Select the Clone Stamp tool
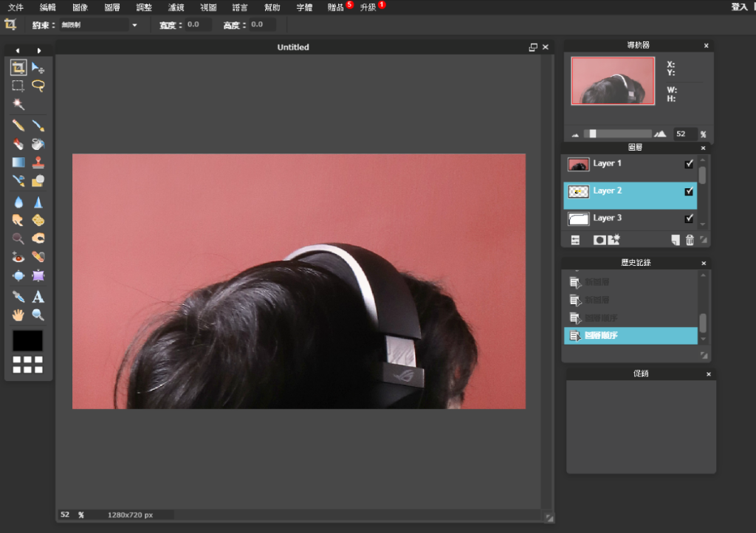The image size is (756, 533). pyautogui.click(x=38, y=162)
